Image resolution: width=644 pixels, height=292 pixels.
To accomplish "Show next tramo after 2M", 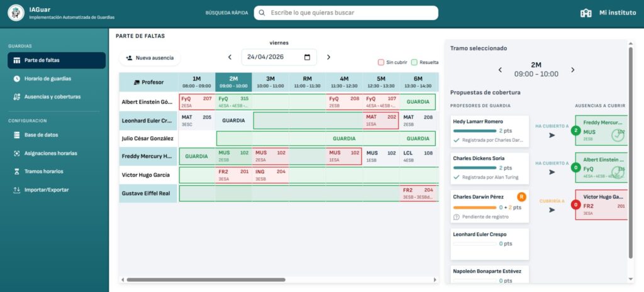I will coord(572,70).
